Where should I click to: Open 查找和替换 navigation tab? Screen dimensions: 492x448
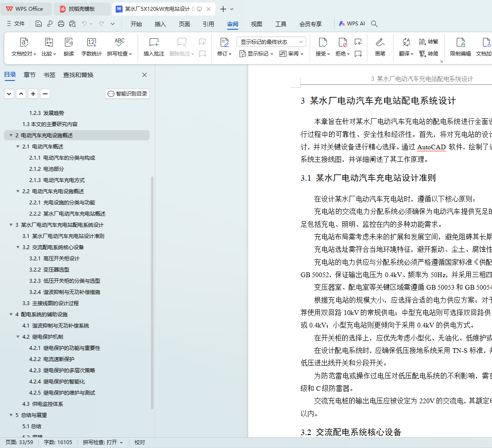(78, 75)
